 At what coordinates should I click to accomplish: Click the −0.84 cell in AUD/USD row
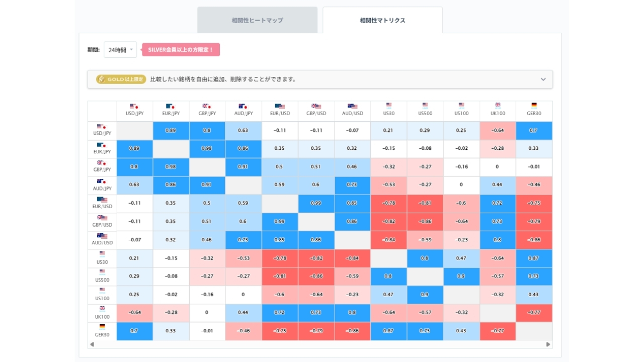pyautogui.click(x=389, y=240)
